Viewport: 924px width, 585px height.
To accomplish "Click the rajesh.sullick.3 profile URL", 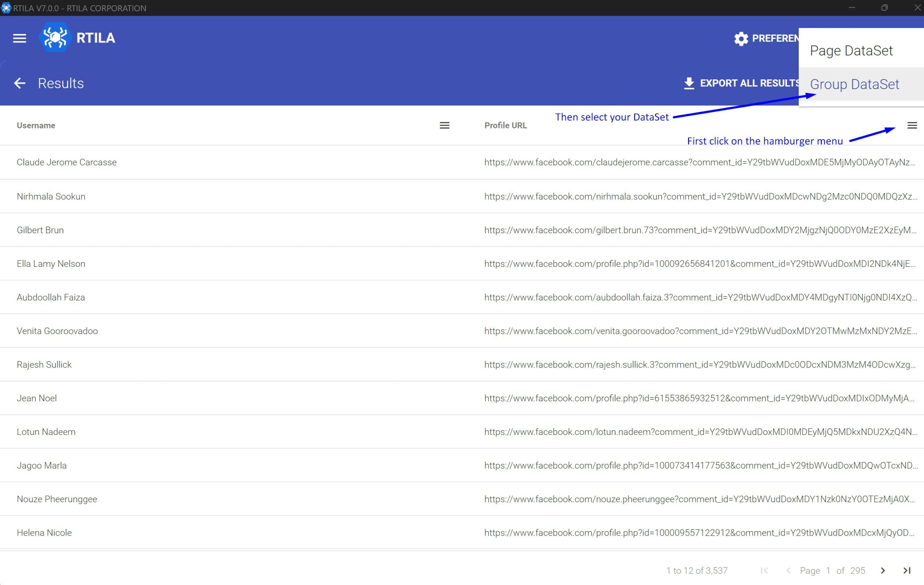I will (x=700, y=365).
